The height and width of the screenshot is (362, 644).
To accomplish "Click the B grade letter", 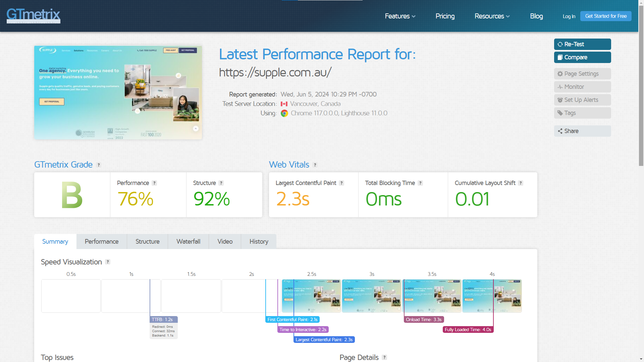I will pos(72,195).
